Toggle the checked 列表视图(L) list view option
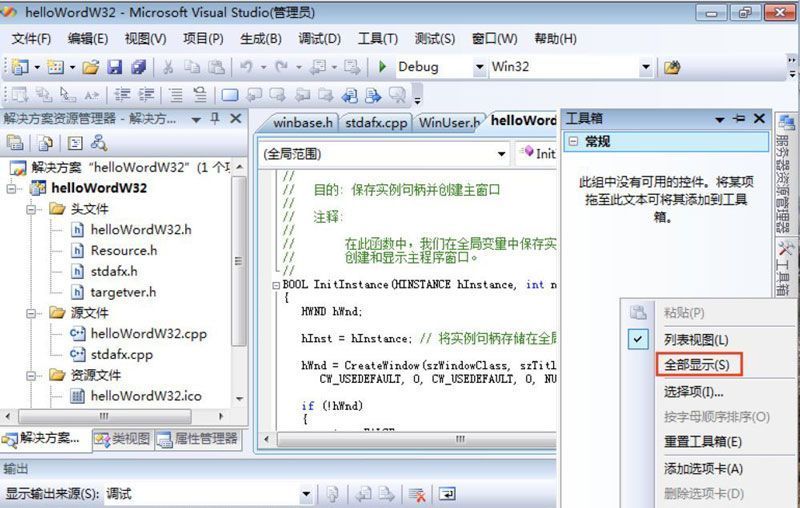Screen dimensions: 800x508 (696, 340)
